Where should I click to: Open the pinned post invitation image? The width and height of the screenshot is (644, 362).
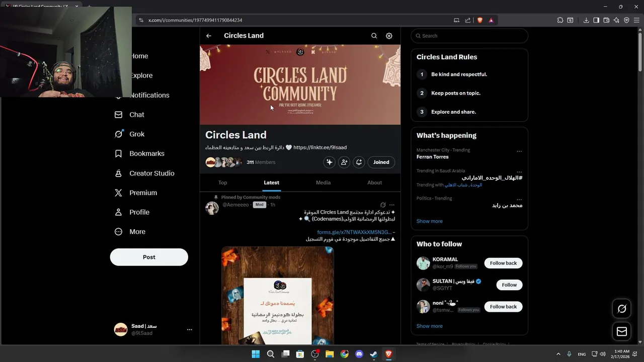[278, 296]
